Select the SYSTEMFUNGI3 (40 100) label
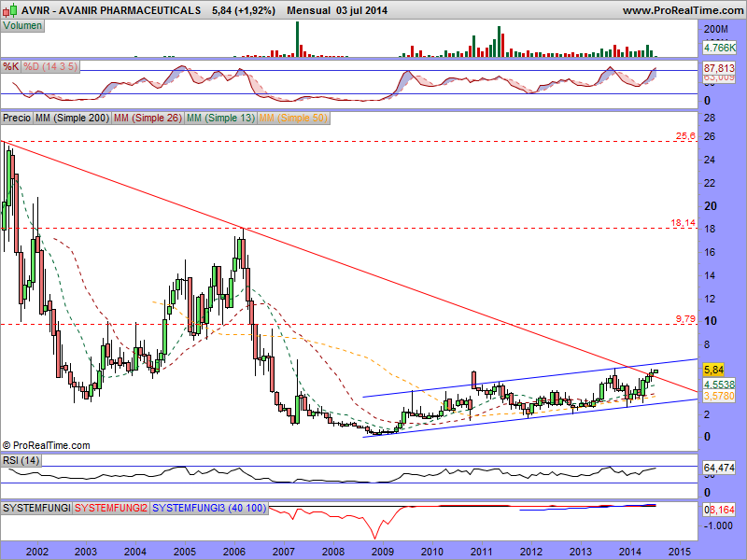This screenshot has width=747, height=560. coord(209,508)
